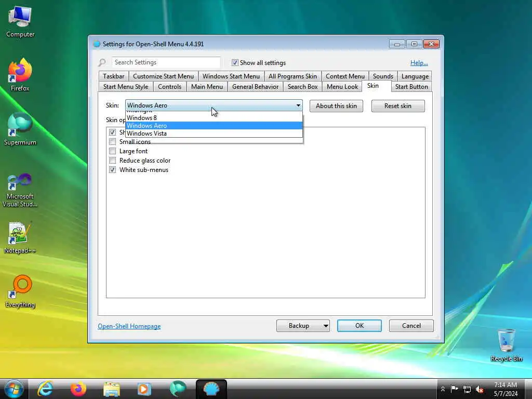Launch Firefox from the taskbar

point(78,389)
